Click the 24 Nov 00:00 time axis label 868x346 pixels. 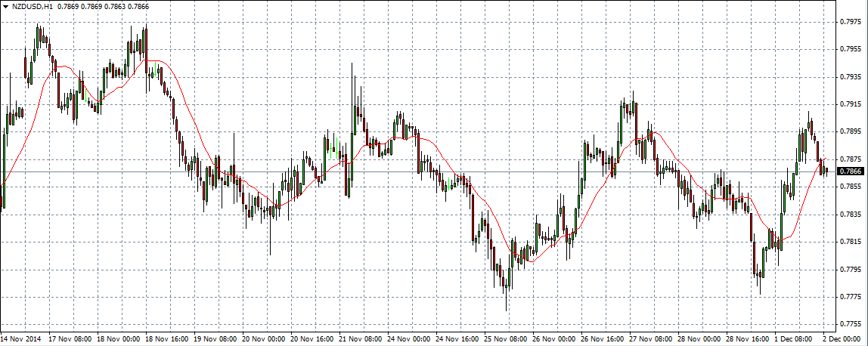pyautogui.click(x=408, y=339)
